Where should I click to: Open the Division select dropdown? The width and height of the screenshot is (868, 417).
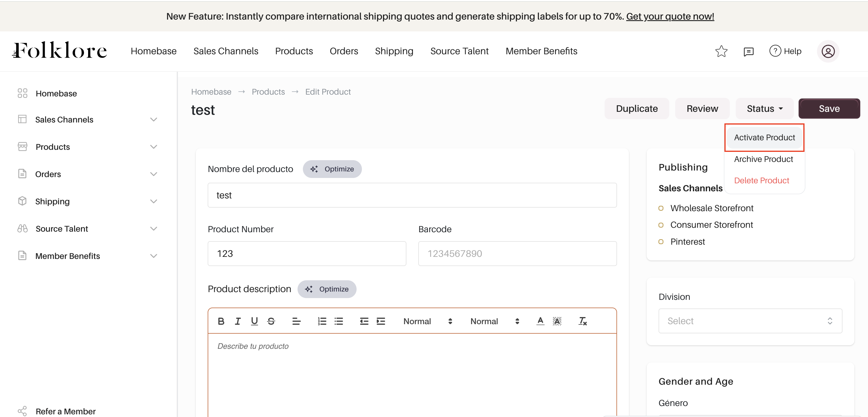[750, 321]
